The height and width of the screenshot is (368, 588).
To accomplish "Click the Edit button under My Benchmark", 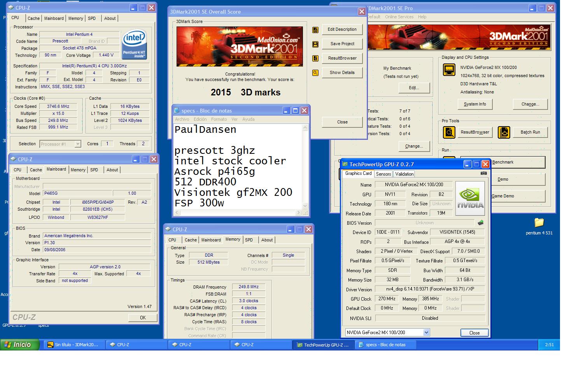I will tap(414, 88).
